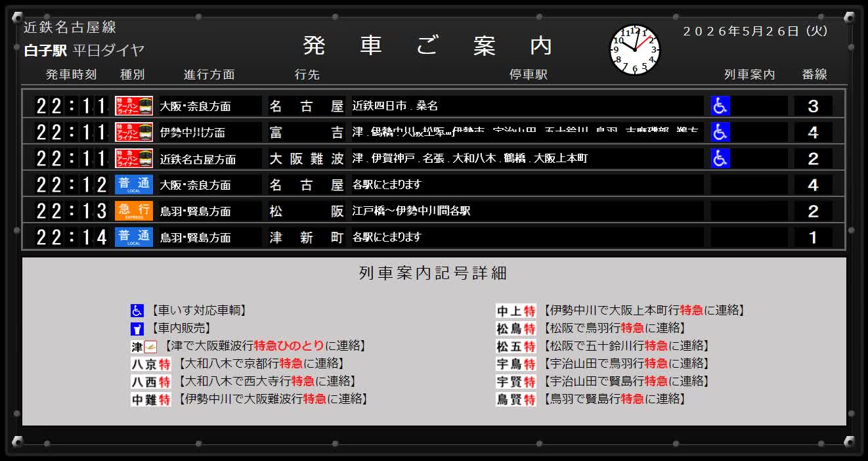Click the 鳥賢特 legend badge
The image size is (868, 461).
(516, 399)
